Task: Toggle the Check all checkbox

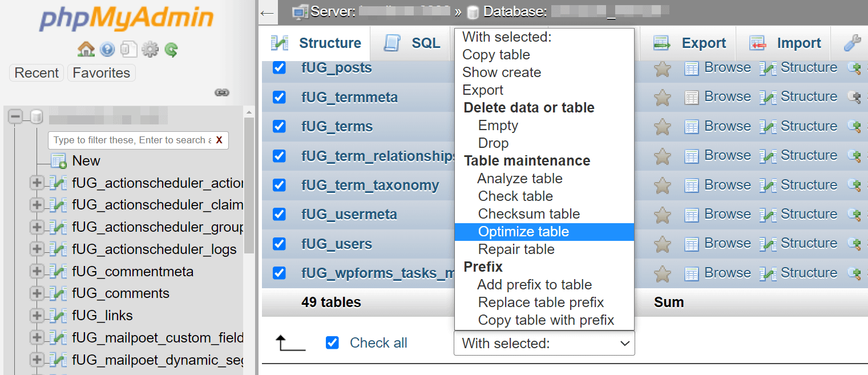Action: [x=332, y=342]
